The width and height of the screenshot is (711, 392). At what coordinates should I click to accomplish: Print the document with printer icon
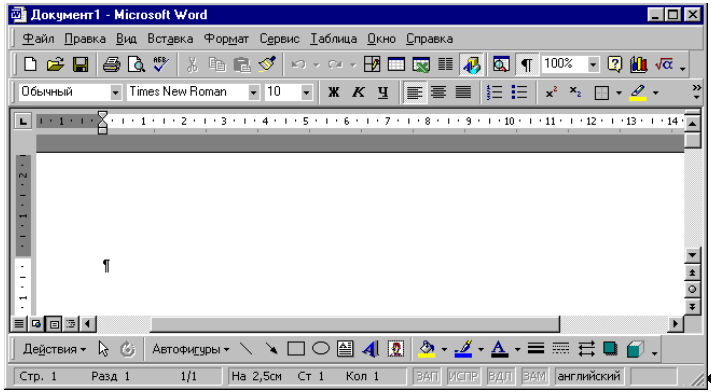[x=111, y=64]
